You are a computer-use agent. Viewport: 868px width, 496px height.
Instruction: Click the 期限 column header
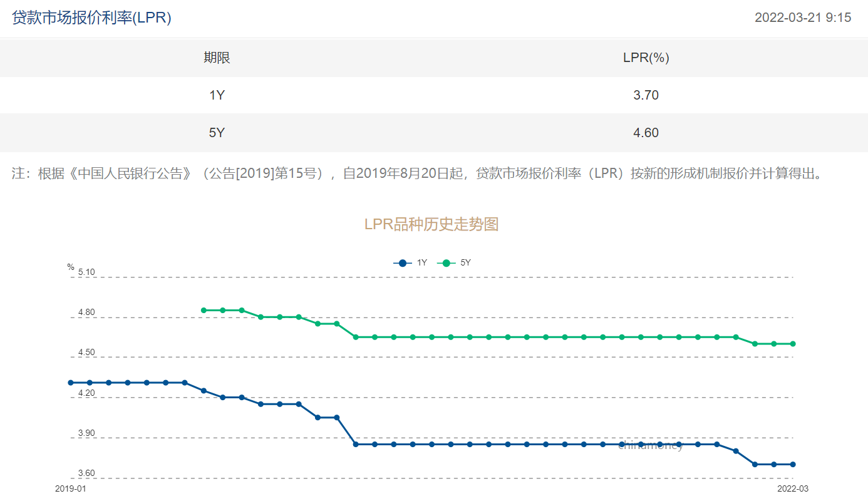click(217, 58)
